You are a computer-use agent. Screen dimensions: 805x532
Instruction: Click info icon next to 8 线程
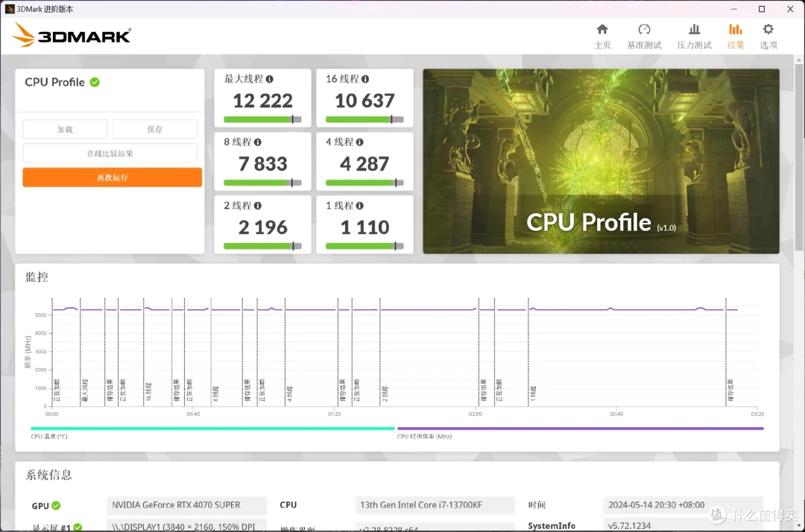tap(258, 142)
